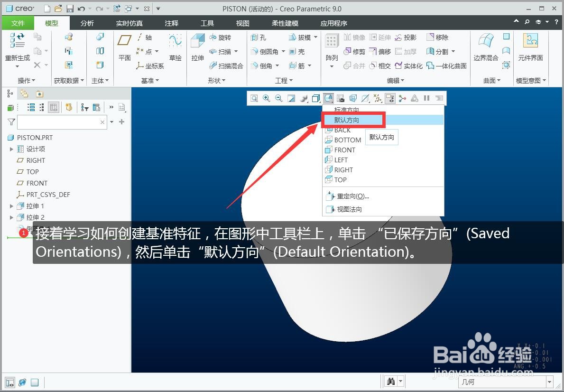Click Refit in the graphics toolbar
The height and width of the screenshot is (392, 564).
254,98
